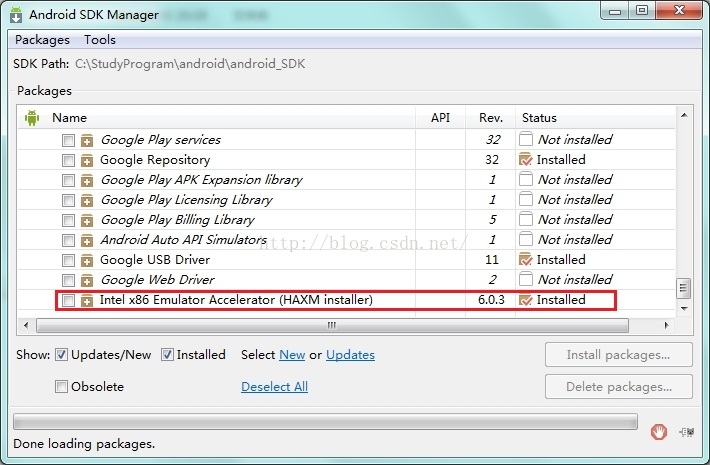The image size is (710, 465).
Task: Check the Google Play Billing Library checkbox
Action: 68,220
